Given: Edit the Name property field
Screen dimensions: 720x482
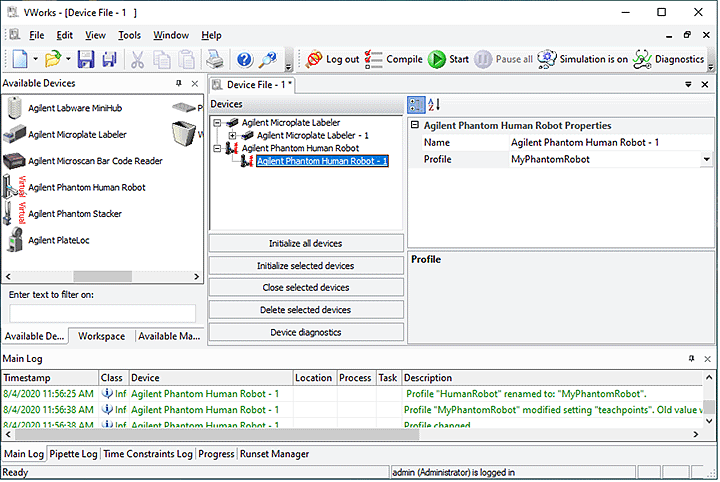Looking at the screenshot, I should 611,143.
